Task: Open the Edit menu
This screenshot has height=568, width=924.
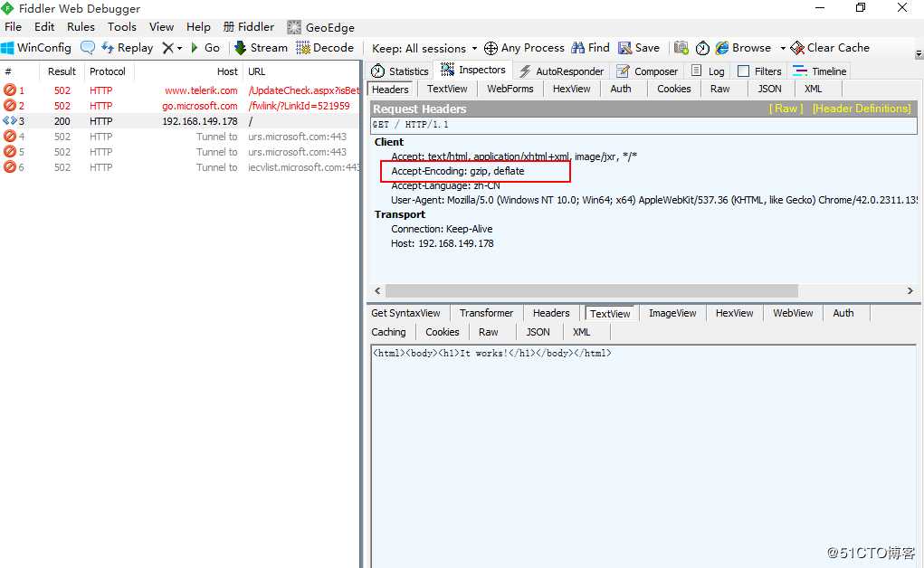Action: pyautogui.click(x=44, y=26)
